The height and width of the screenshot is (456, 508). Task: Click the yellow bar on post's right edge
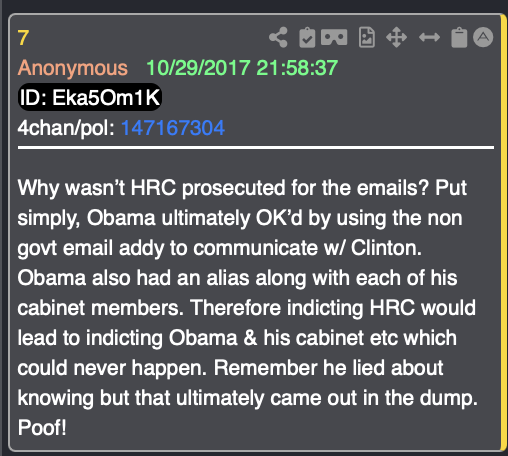click(x=503, y=233)
